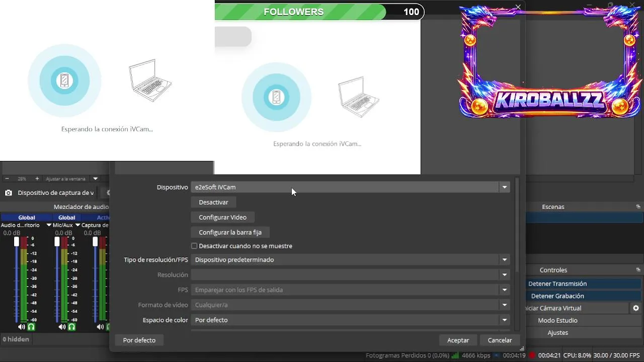Select the KIROBALLZZ frame overlay in preview
The width and height of the screenshot is (644, 362).
tap(550, 61)
